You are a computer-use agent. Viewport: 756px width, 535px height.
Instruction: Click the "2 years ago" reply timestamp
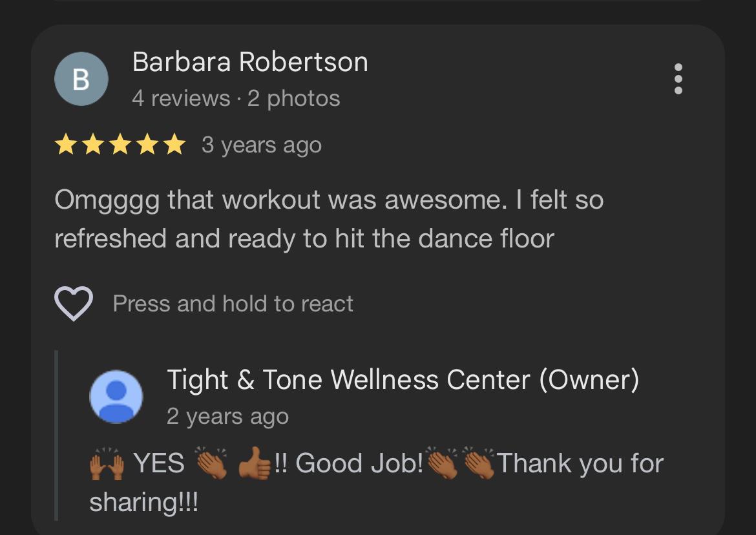coord(227,416)
